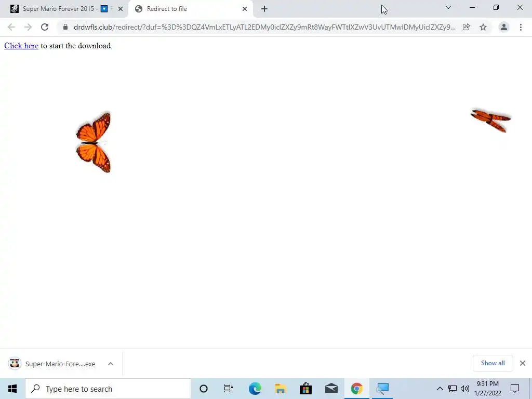Image resolution: width=532 pixels, height=399 pixels.
Task: Open the volume control in the tray
Action: point(465,389)
